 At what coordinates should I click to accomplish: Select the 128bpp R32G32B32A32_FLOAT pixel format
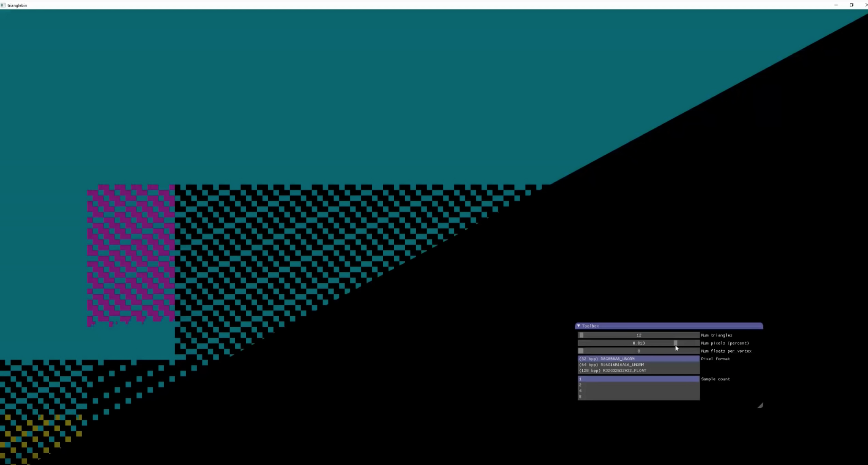612,370
